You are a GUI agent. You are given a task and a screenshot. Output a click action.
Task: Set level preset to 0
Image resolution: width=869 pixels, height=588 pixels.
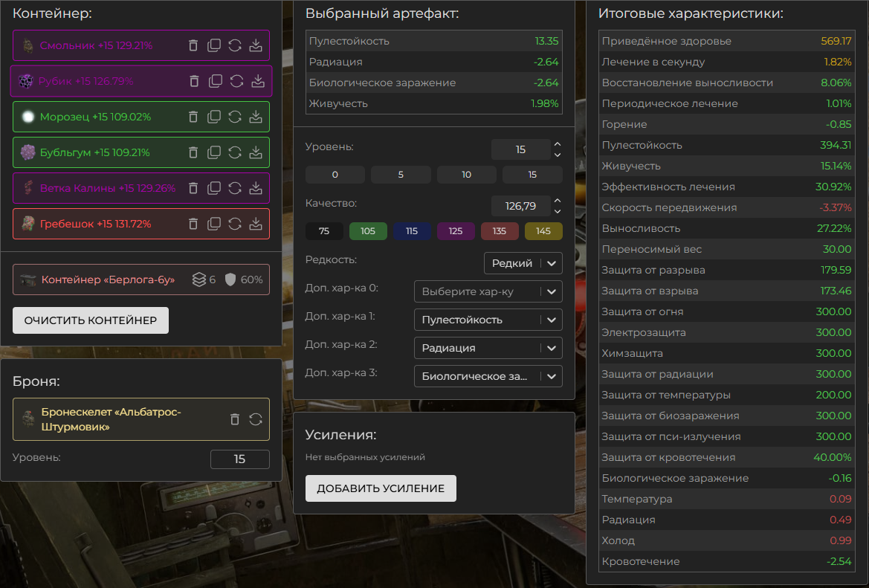point(335,175)
